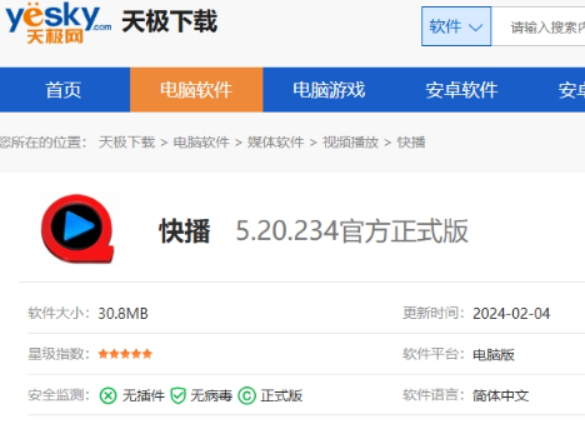Click the 2024-02-04 update date
Image resolution: width=585 pixels, height=439 pixels.
(511, 314)
